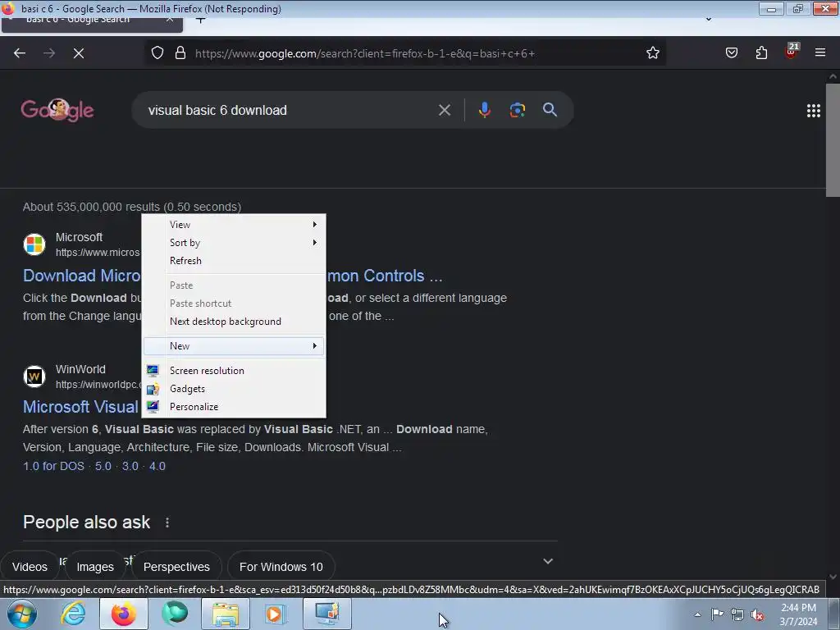Open the Microsoft Visual Basic WinWorld link
This screenshot has height=630, width=840.
80,407
